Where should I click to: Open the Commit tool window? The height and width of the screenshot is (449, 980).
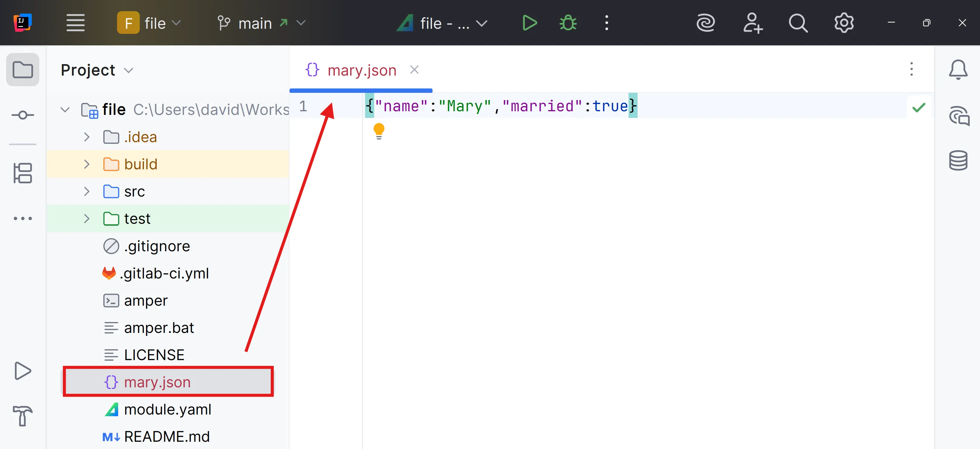pyautogui.click(x=22, y=115)
